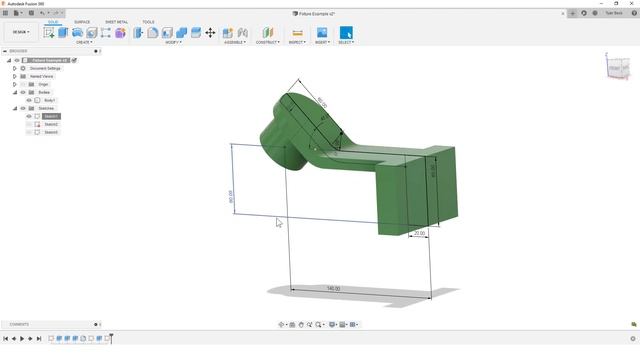The width and height of the screenshot is (640, 360).
Task: Click the Save icon
Action: 31,13
